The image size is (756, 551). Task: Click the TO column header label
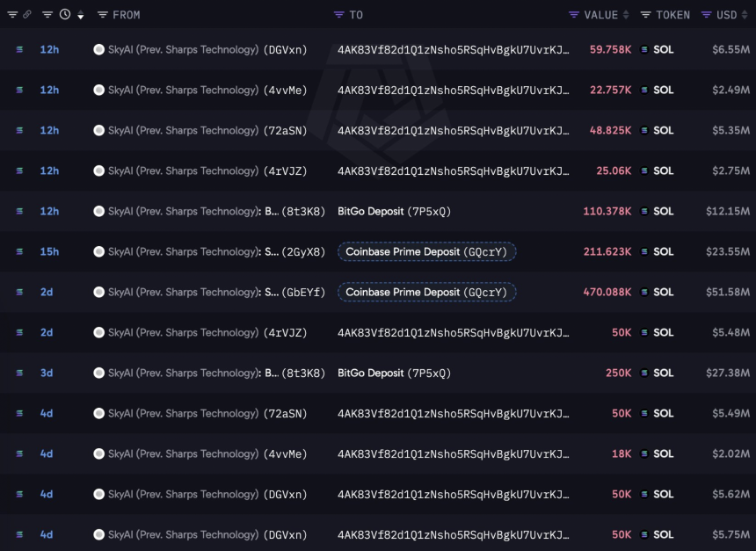pos(356,15)
